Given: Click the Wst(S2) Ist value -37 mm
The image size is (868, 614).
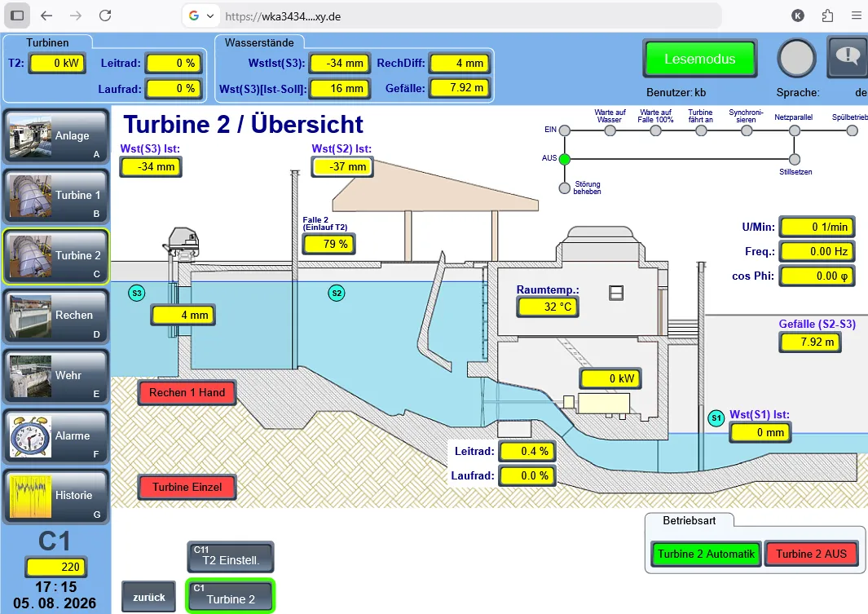Looking at the screenshot, I should point(342,166).
